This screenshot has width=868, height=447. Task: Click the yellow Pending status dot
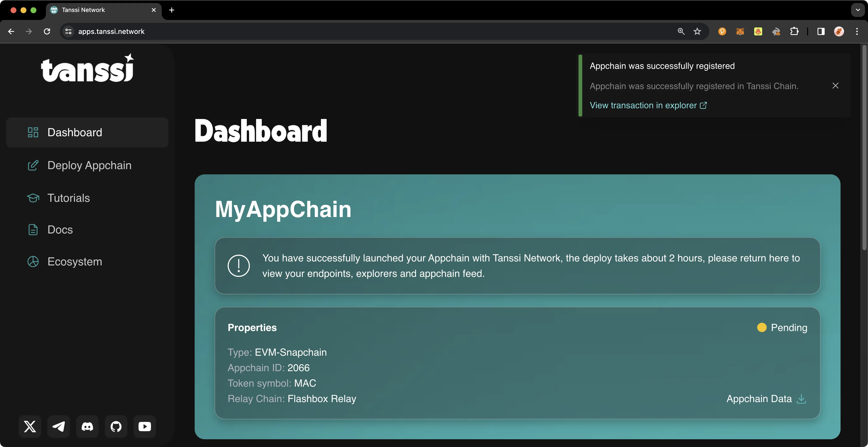pos(761,328)
